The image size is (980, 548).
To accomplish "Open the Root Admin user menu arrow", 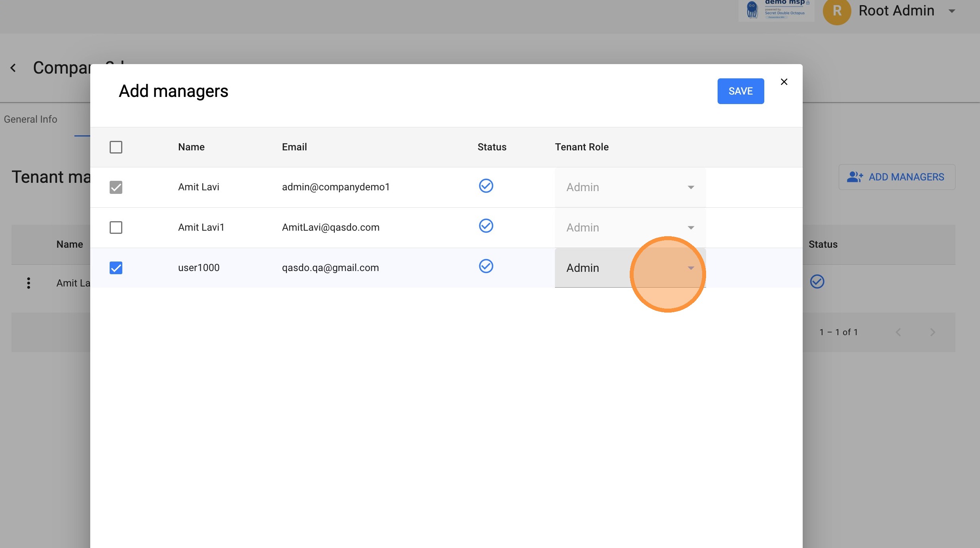I will 952,11.
